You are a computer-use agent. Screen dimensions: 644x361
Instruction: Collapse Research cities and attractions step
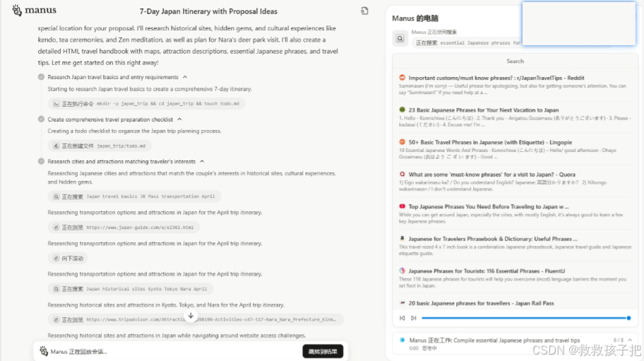click(x=202, y=162)
